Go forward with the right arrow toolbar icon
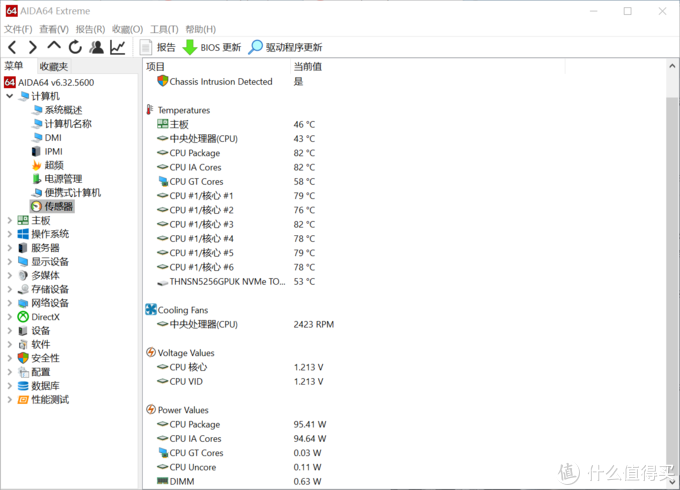This screenshot has height=490, width=680. click(33, 47)
